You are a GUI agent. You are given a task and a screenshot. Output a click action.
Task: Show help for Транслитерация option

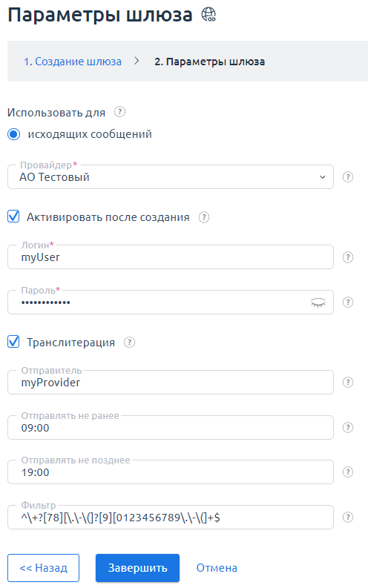coord(129,343)
